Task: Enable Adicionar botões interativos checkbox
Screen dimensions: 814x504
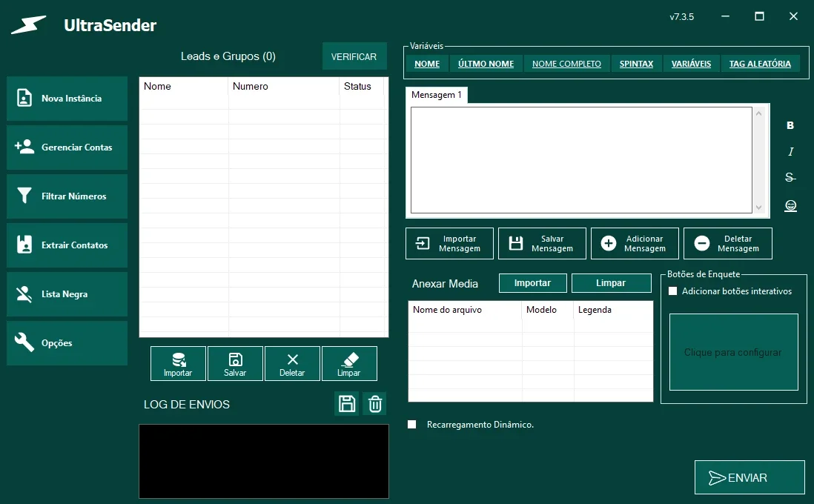Action: pyautogui.click(x=673, y=291)
